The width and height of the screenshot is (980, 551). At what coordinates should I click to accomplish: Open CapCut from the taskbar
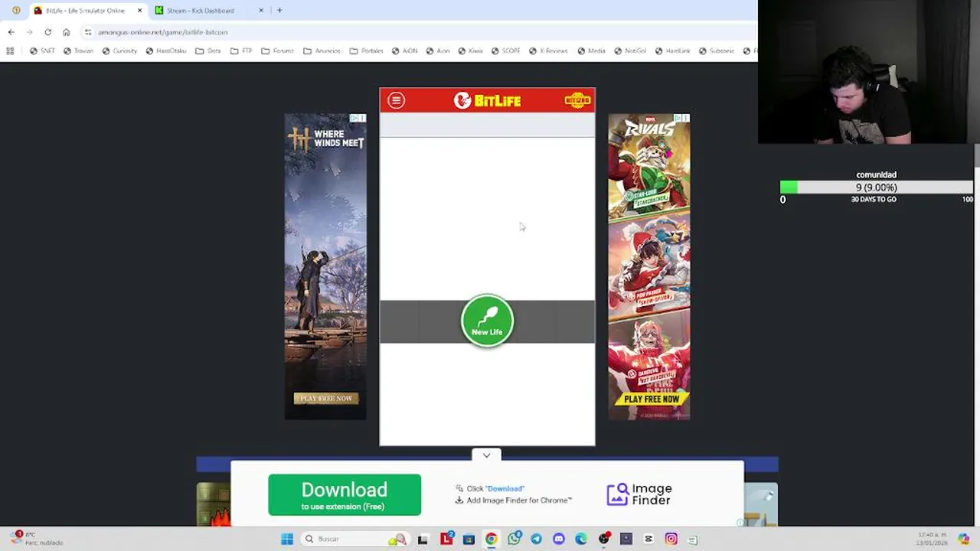pos(648,539)
